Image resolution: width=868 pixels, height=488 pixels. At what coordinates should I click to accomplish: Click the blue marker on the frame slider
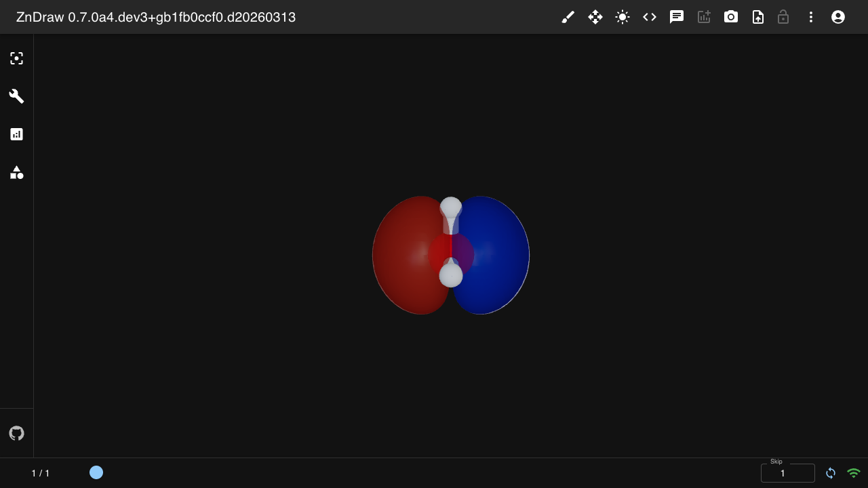[x=96, y=472]
